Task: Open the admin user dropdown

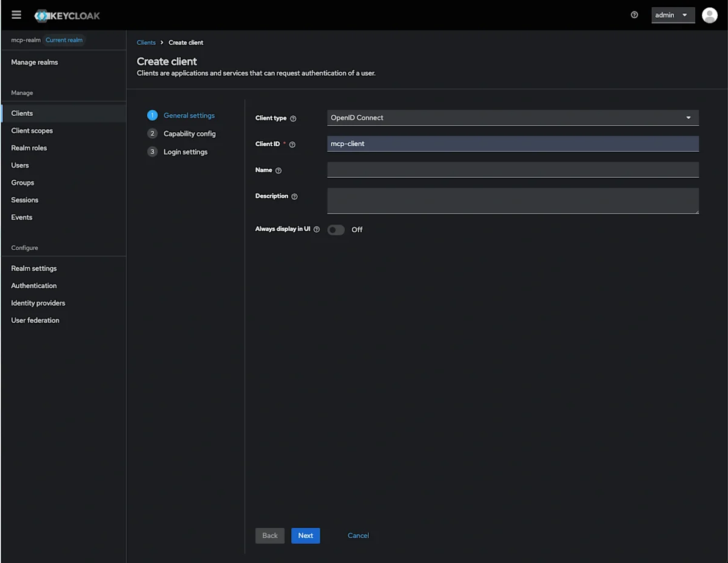Action: 673,15
